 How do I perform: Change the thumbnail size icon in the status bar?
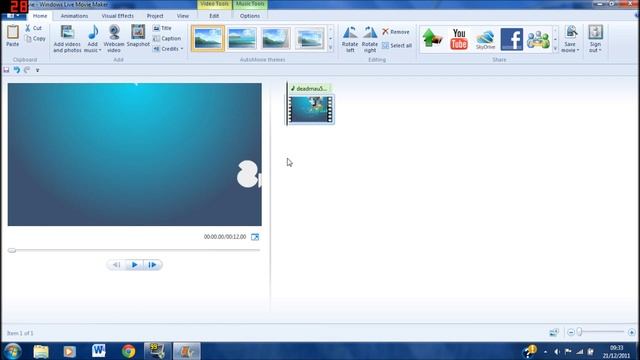tap(554, 333)
